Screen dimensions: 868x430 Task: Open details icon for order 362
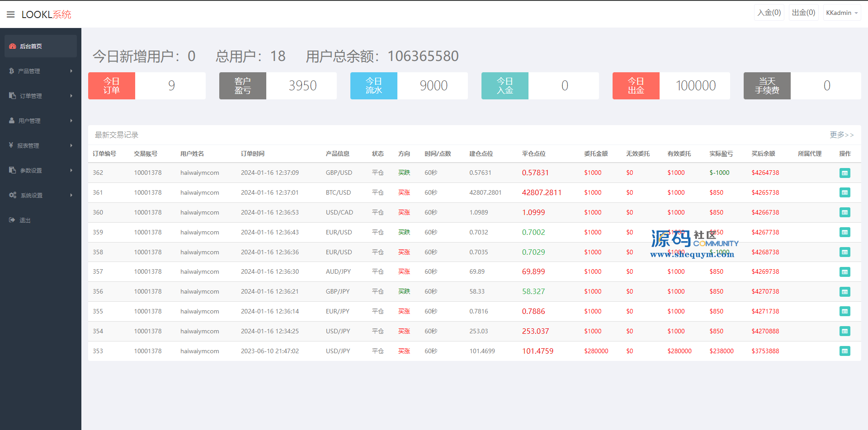point(844,173)
